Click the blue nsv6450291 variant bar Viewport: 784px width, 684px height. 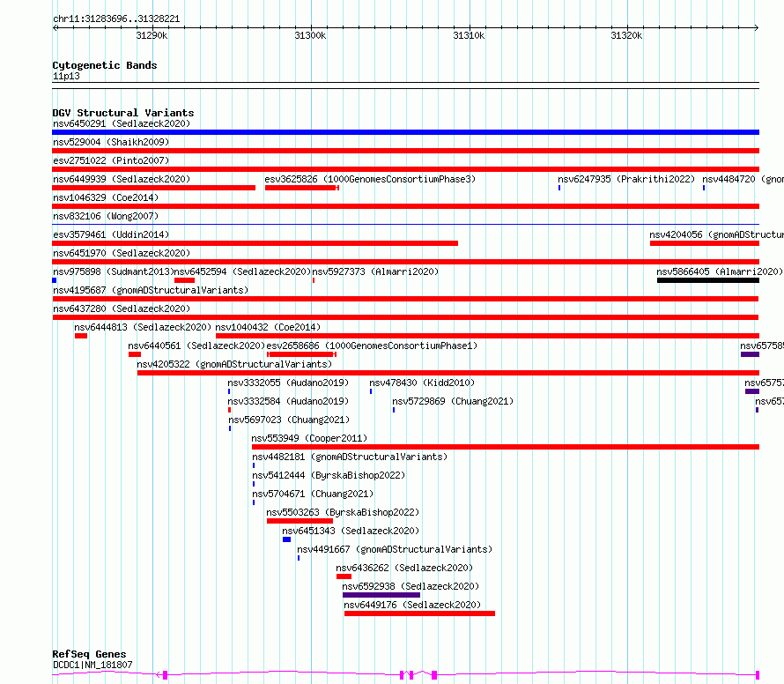405,132
